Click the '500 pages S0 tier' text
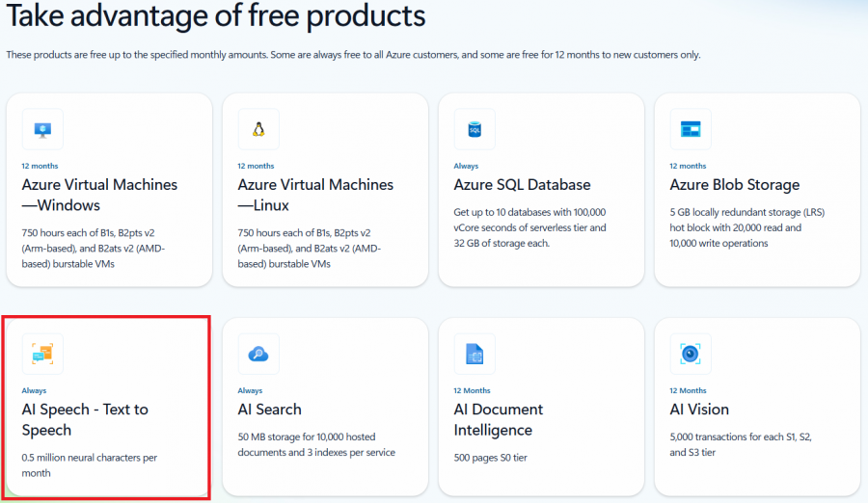Image resolution: width=868 pixels, height=503 pixels. tap(492, 458)
